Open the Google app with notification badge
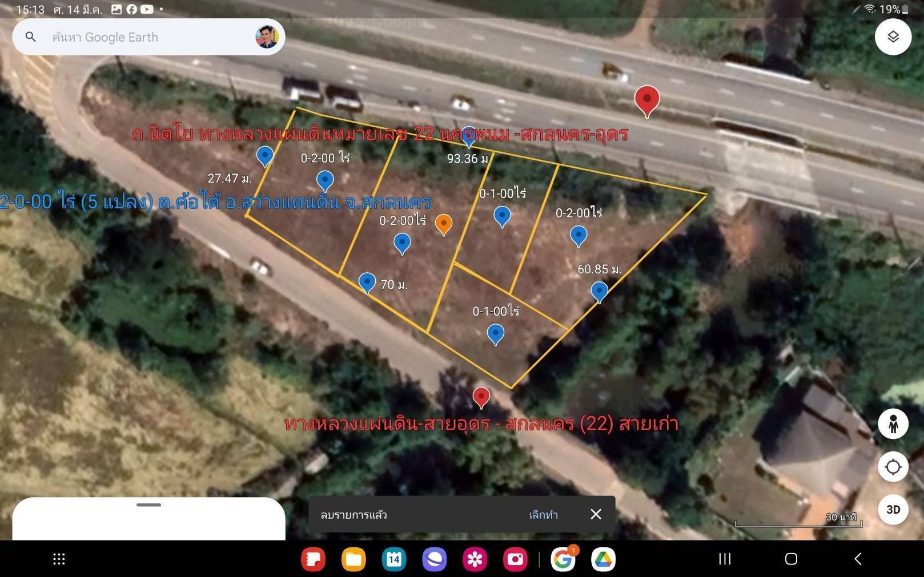This screenshot has height=577, width=924. [563, 559]
